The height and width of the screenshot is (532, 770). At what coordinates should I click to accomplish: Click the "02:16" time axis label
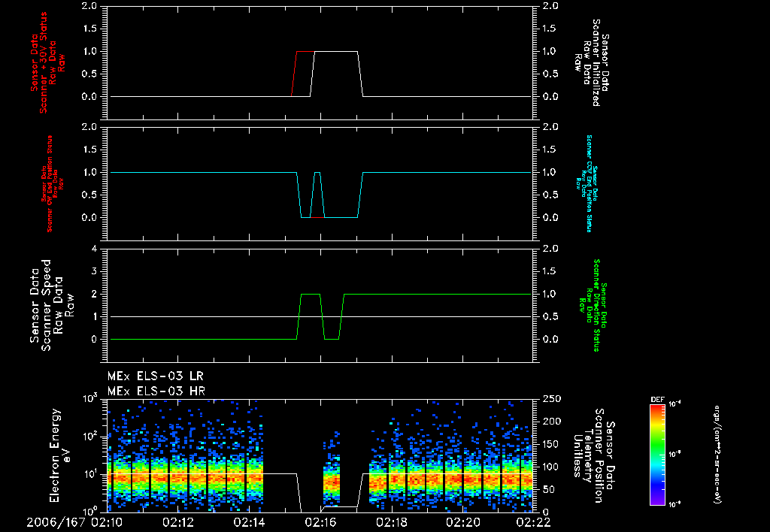320,522
